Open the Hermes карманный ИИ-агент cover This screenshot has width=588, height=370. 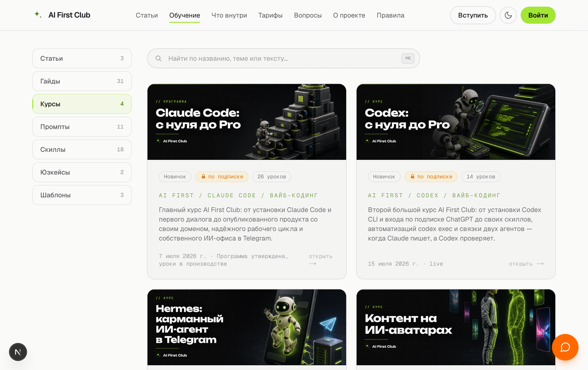(x=247, y=327)
